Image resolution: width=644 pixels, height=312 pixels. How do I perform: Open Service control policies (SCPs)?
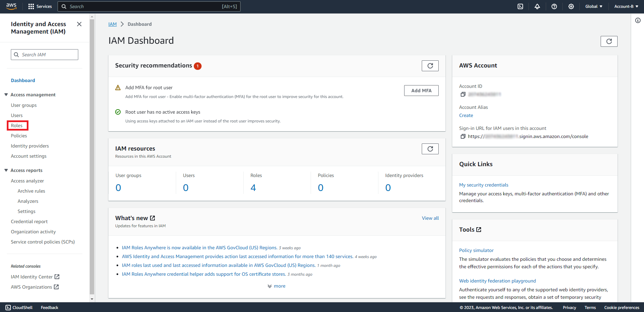pyautogui.click(x=43, y=242)
